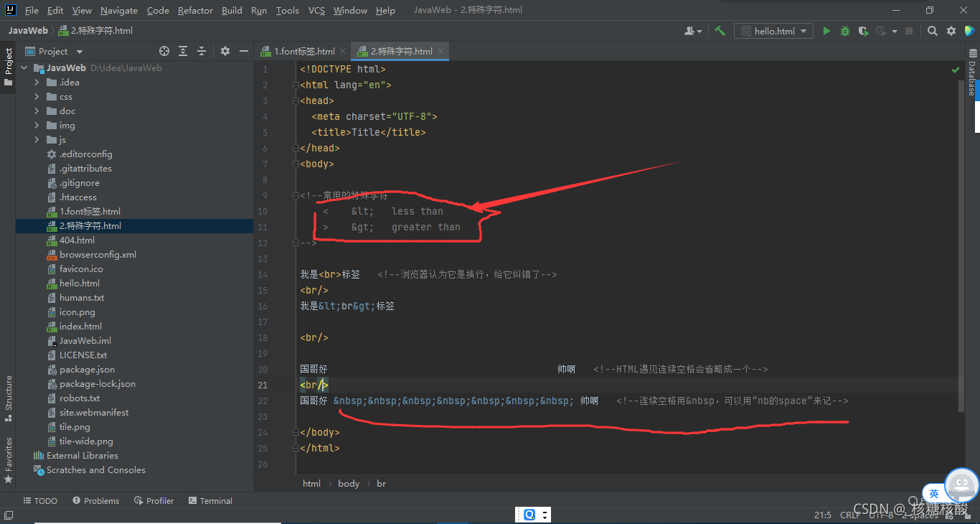Click the 英 input method indicator

(933, 494)
